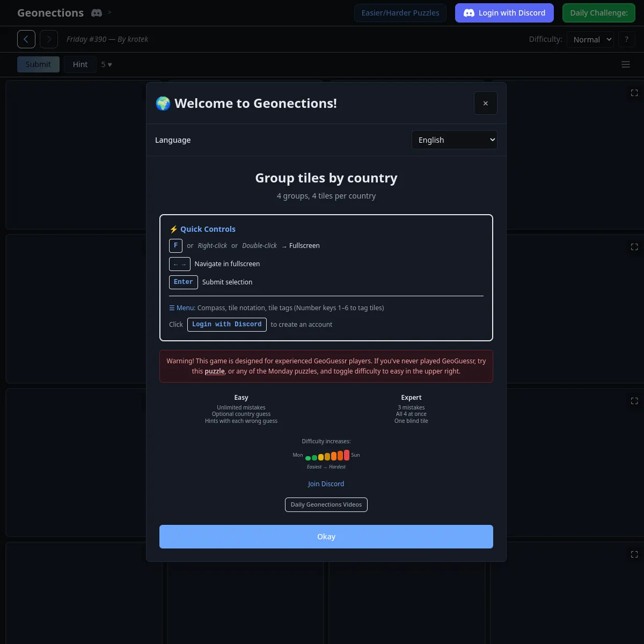
Task: Click the Okay button
Action: click(326, 537)
